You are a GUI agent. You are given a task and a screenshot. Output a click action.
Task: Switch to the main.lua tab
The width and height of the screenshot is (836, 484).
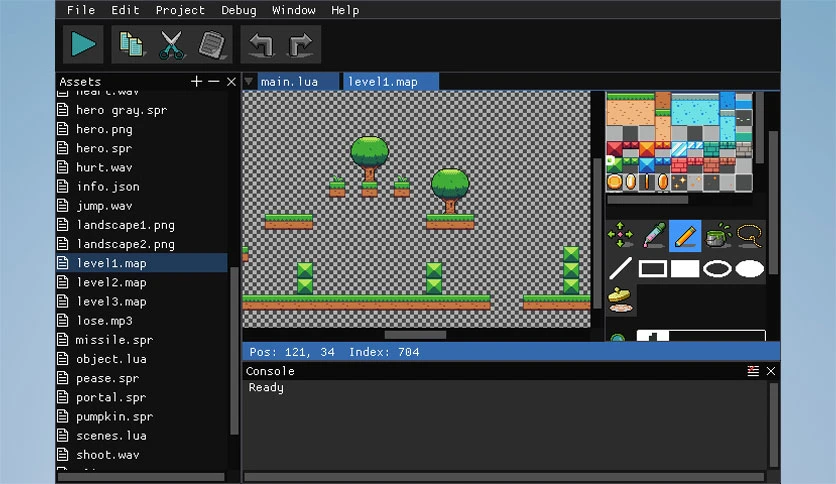pos(298,82)
